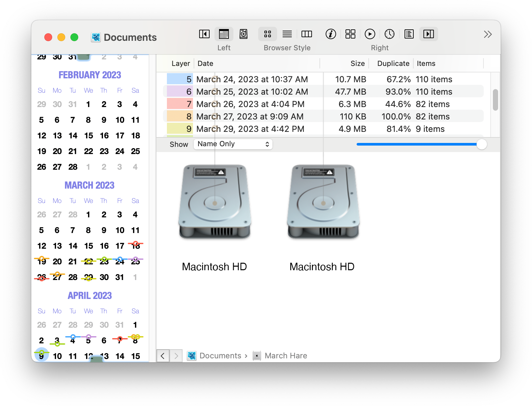
Task: Click Documents in the path bar
Action: click(220, 356)
